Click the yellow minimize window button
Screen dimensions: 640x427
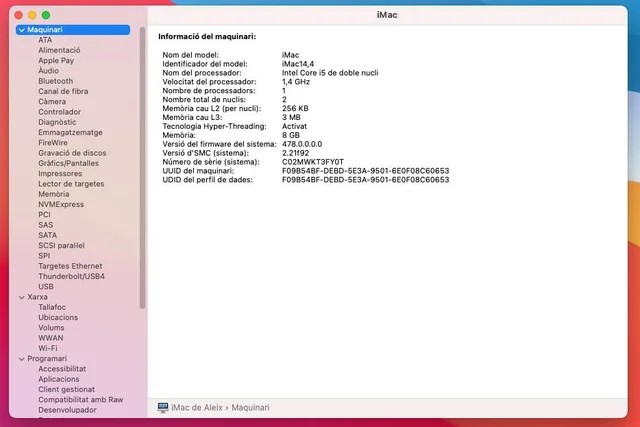32,15
